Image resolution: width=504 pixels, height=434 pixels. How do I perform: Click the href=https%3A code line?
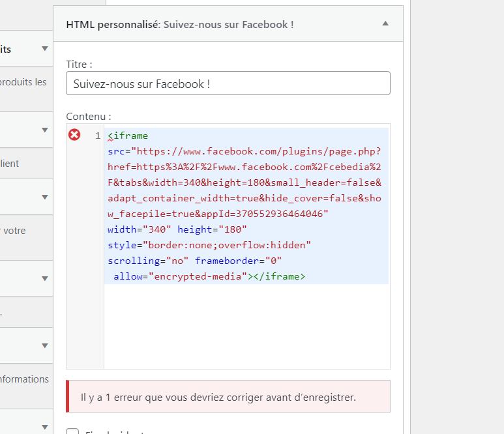tap(245, 167)
